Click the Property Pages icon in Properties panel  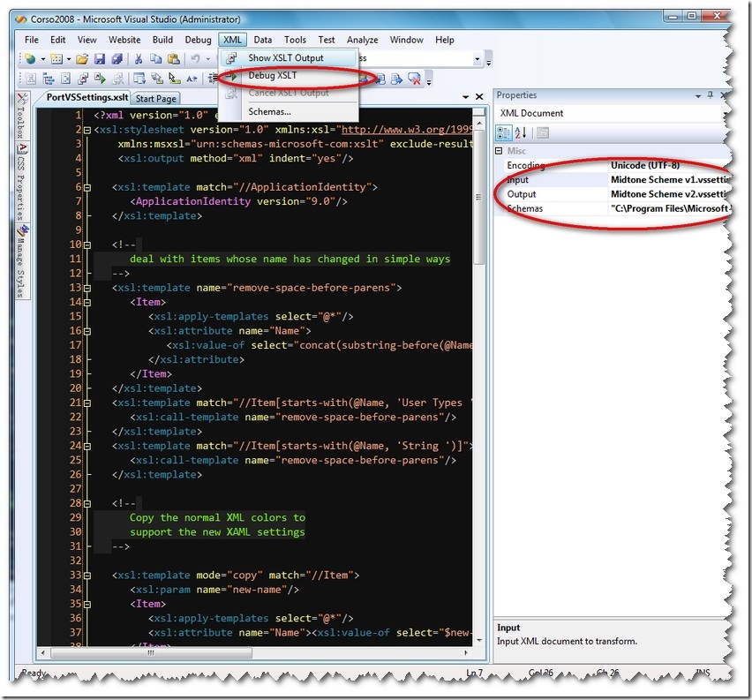[x=543, y=132]
